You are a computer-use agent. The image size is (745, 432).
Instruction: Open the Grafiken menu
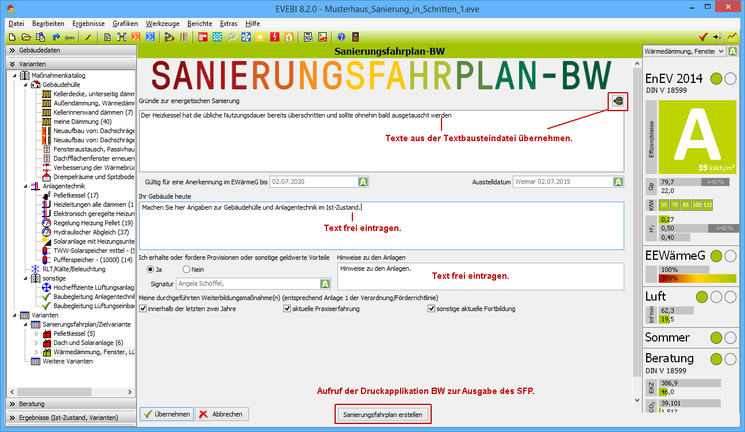(125, 23)
